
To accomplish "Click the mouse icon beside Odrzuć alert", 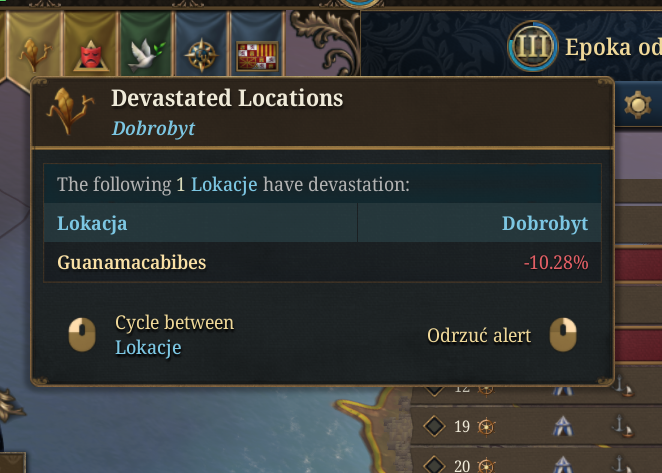I will [x=564, y=335].
